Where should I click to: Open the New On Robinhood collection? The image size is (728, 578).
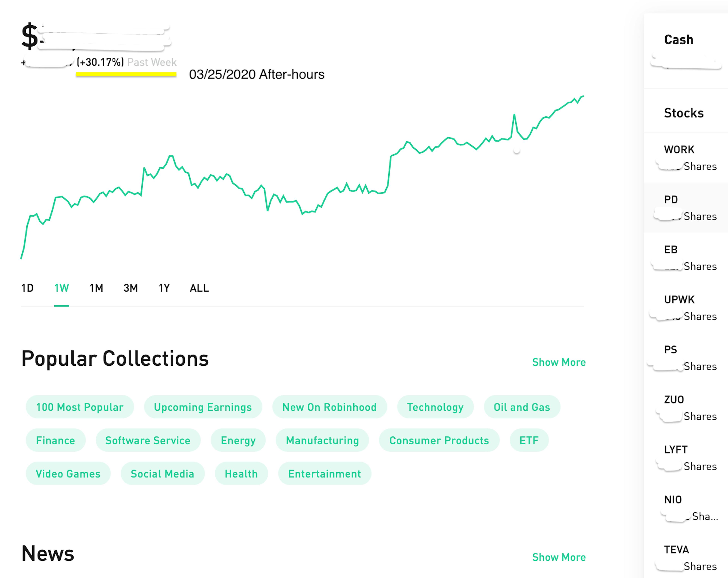pos(329,407)
